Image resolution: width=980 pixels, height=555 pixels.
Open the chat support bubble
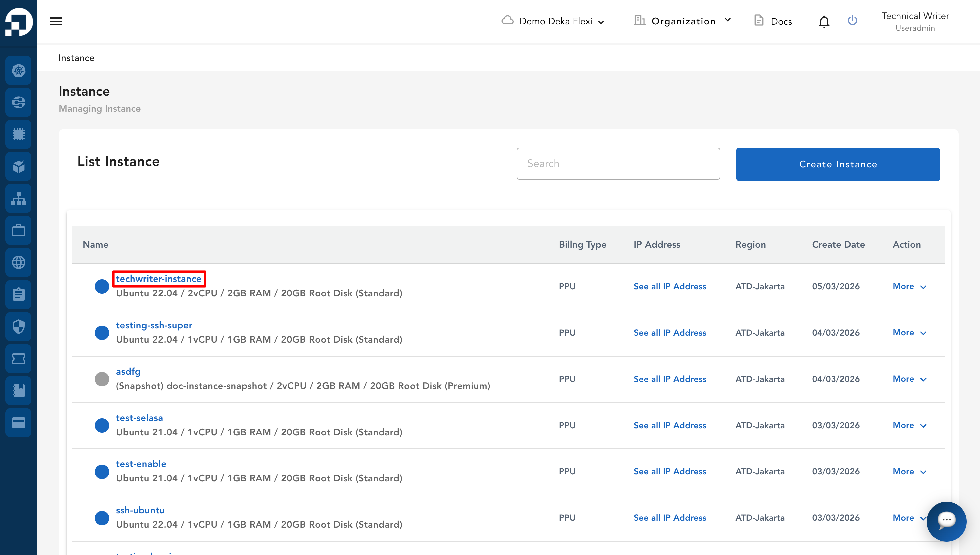coord(946,521)
